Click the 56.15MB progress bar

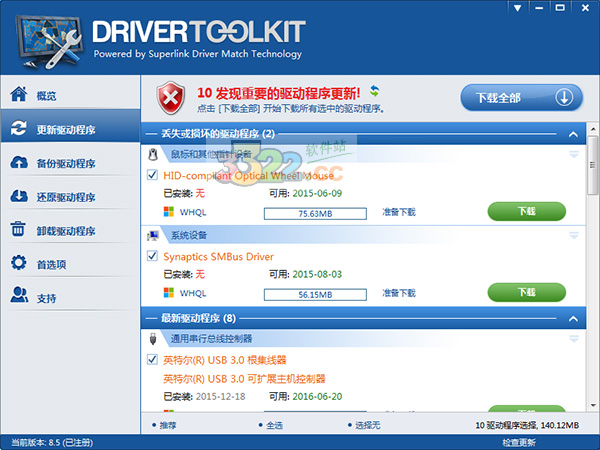[315, 295]
